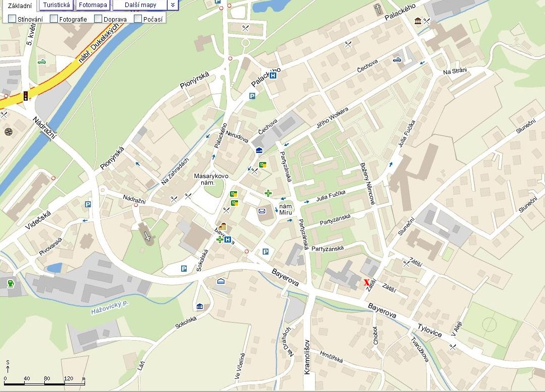Screen dimensions: 545x392
Task: Click the museum icon near Palackého street
Action: click(x=418, y=21)
